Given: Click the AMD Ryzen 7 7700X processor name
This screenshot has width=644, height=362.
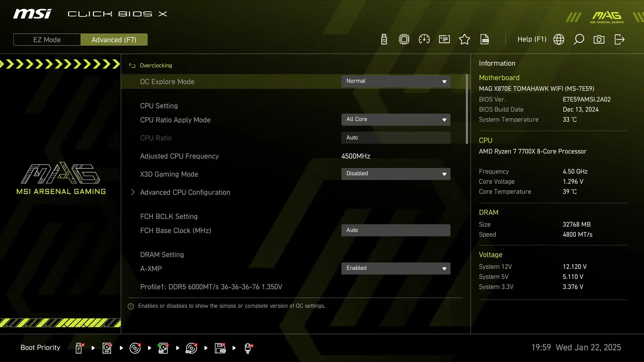Looking at the screenshot, I should (533, 152).
